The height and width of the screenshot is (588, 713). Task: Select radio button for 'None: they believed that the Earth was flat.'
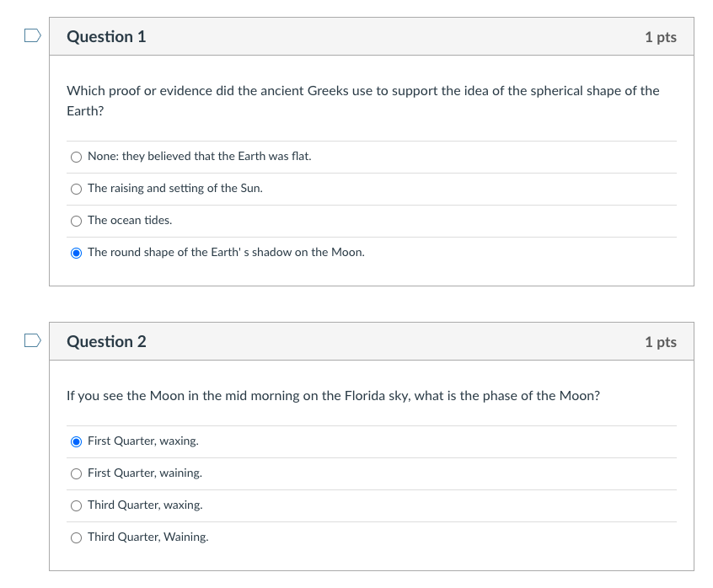[77, 157]
